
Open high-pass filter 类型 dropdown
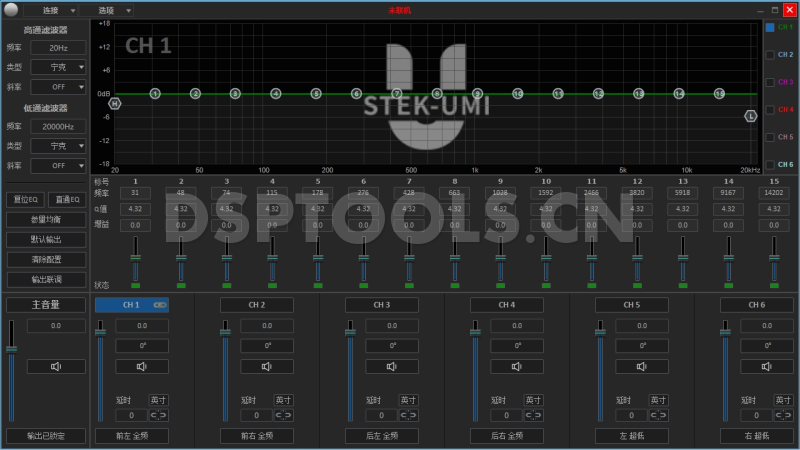pos(58,67)
